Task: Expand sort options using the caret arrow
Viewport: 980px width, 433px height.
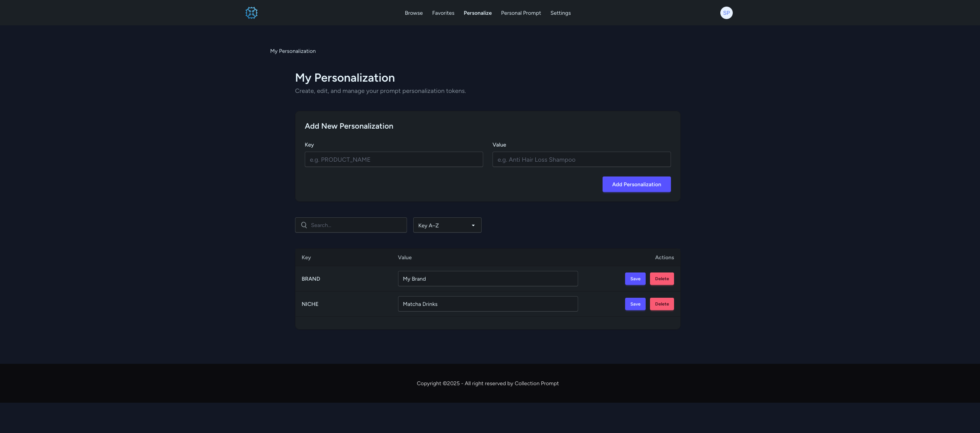Action: [473, 225]
